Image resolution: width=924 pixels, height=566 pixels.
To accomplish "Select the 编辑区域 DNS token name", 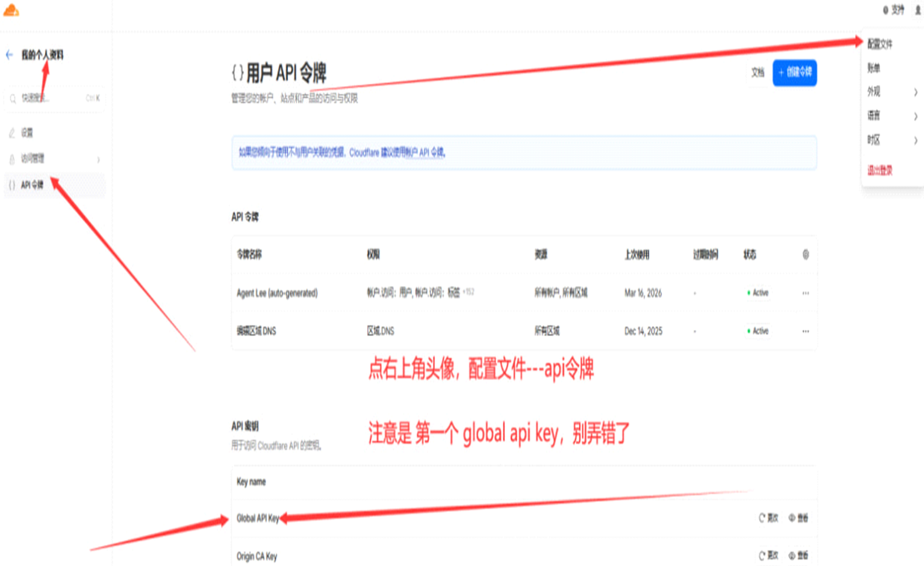I will pos(256,331).
